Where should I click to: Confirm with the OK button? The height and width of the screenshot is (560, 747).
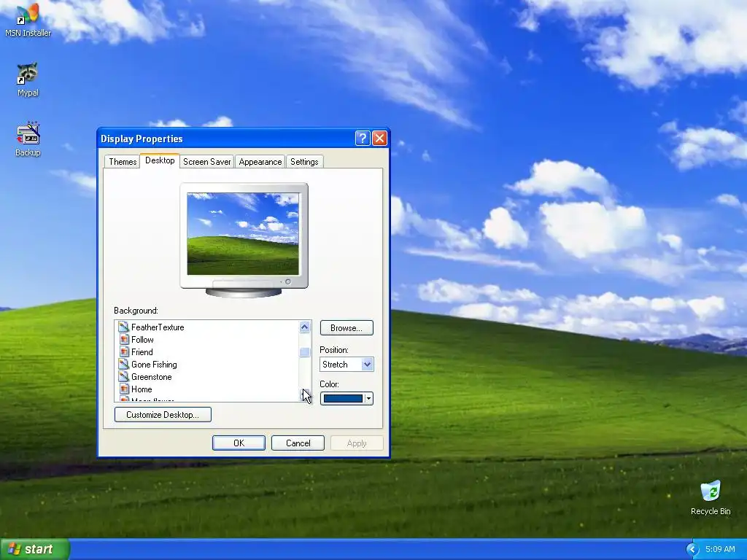(x=239, y=443)
